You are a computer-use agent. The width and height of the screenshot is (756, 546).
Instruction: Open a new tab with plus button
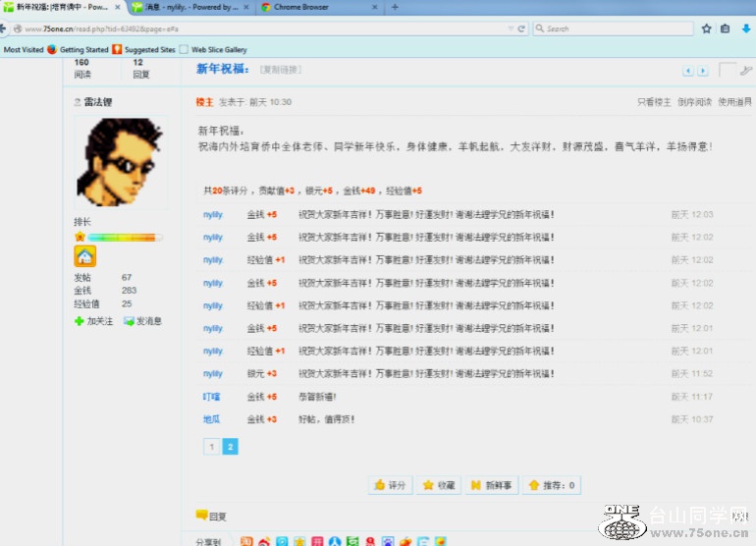tap(395, 7)
